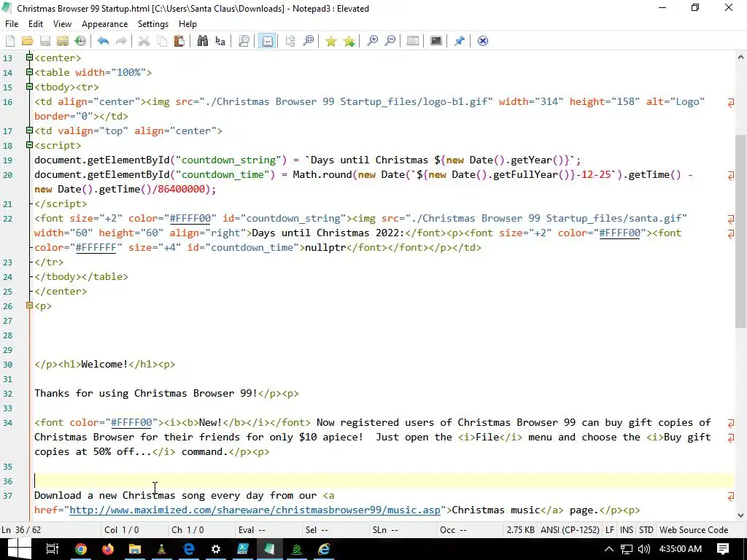Click ANSI (CP-1252) encoding in status bar
Image resolution: width=747 pixels, height=560 pixels.
(570, 530)
